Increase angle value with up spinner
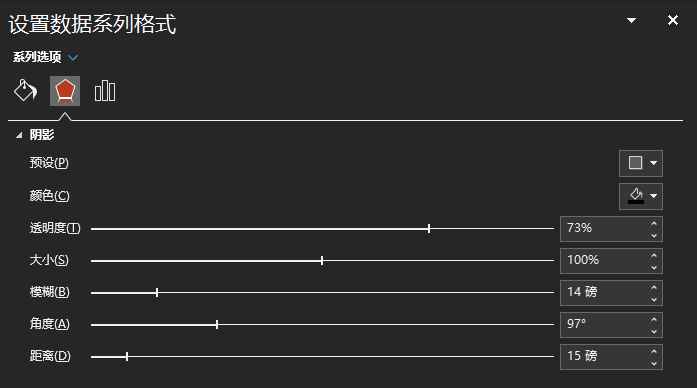 (654, 320)
